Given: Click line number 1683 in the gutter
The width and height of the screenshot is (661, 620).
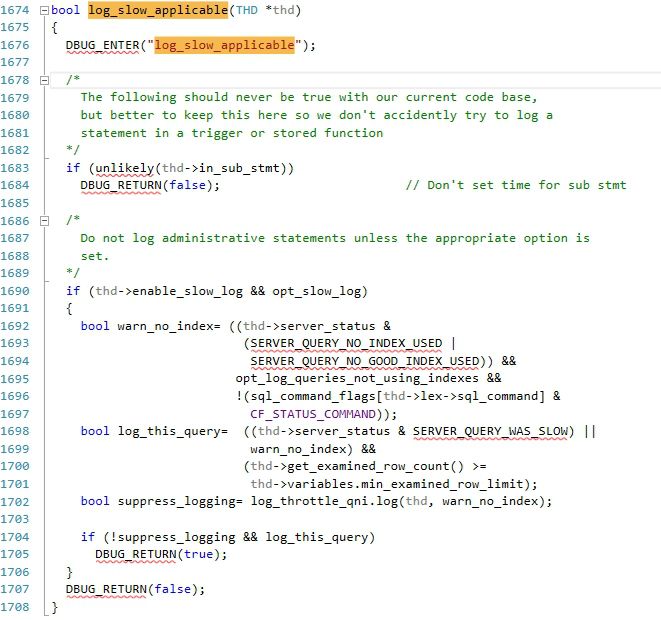Looking at the screenshot, I should 15,168.
